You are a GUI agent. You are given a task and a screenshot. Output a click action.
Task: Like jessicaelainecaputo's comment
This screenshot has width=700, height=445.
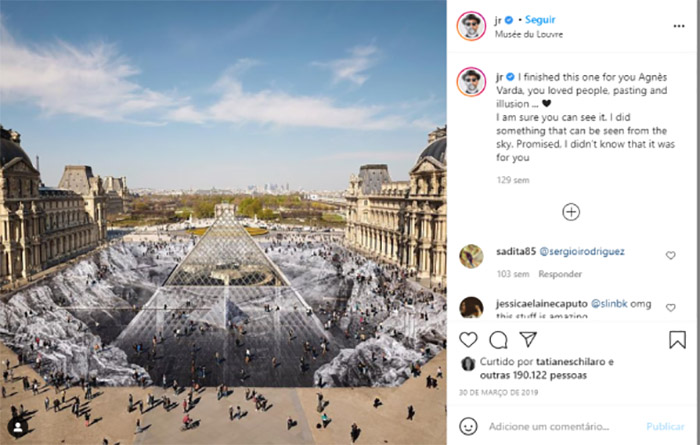click(671, 308)
